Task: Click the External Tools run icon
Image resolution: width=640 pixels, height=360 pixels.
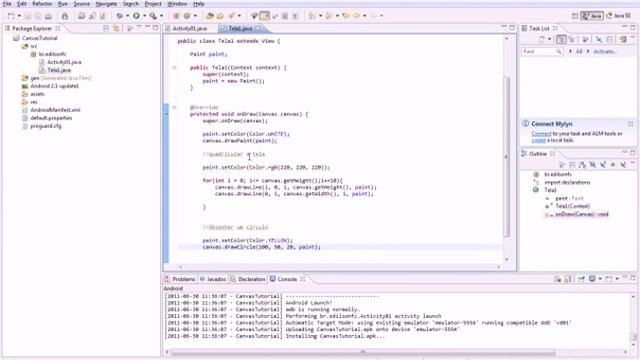Action: (153, 16)
